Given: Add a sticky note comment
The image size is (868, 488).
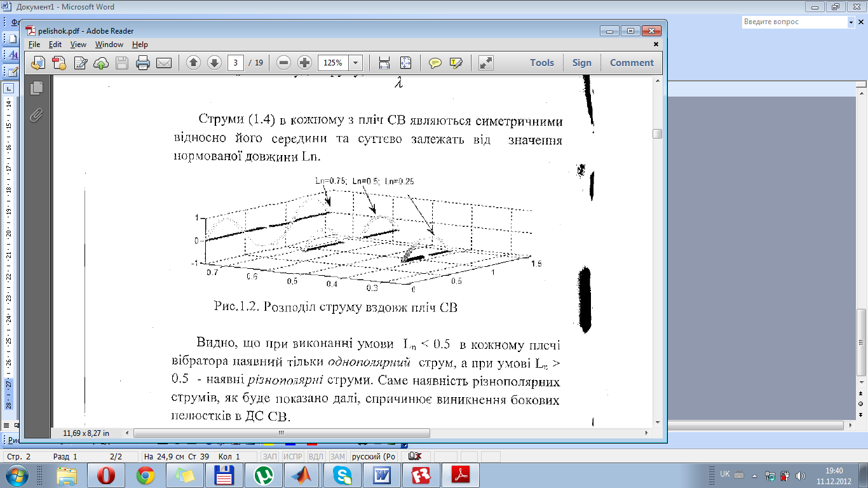Looking at the screenshot, I should tap(435, 63).
